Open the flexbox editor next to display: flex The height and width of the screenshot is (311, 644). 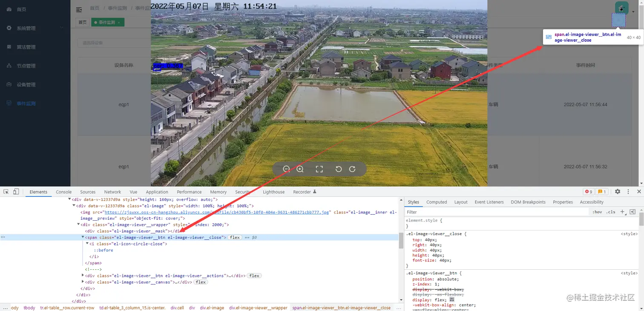coord(452,299)
